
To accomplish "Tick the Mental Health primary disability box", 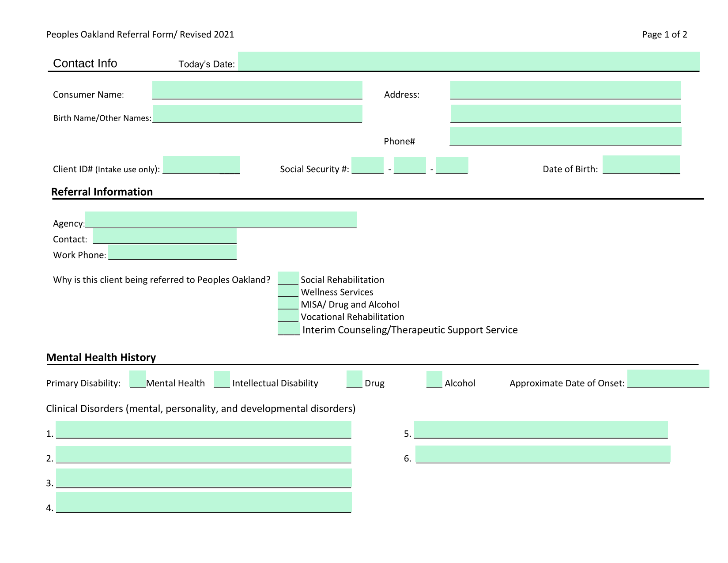I will [x=138, y=379].
